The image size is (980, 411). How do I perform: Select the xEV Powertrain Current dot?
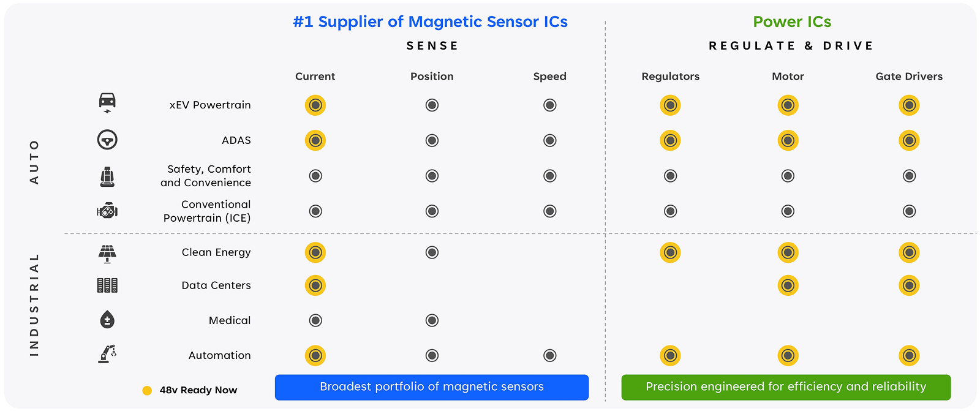point(315,105)
